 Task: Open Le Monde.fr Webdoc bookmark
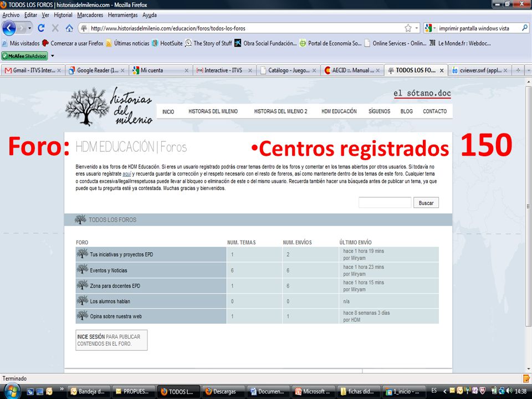(x=460, y=43)
